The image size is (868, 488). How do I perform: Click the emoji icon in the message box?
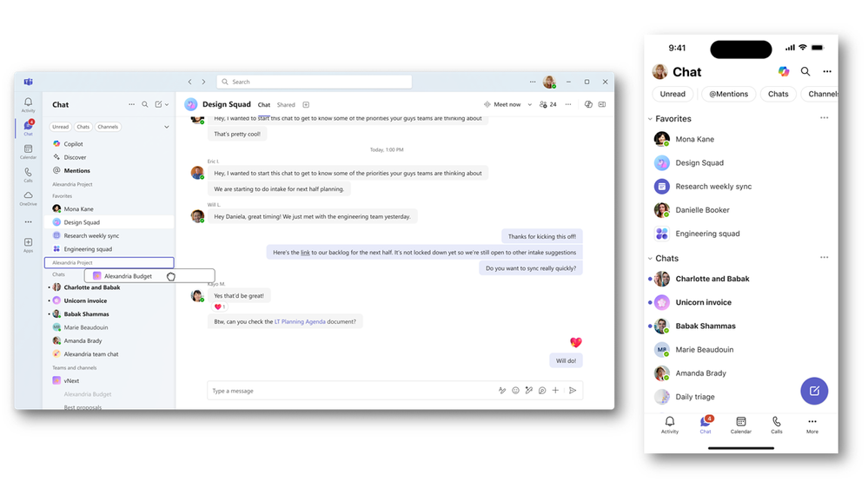pos(515,391)
